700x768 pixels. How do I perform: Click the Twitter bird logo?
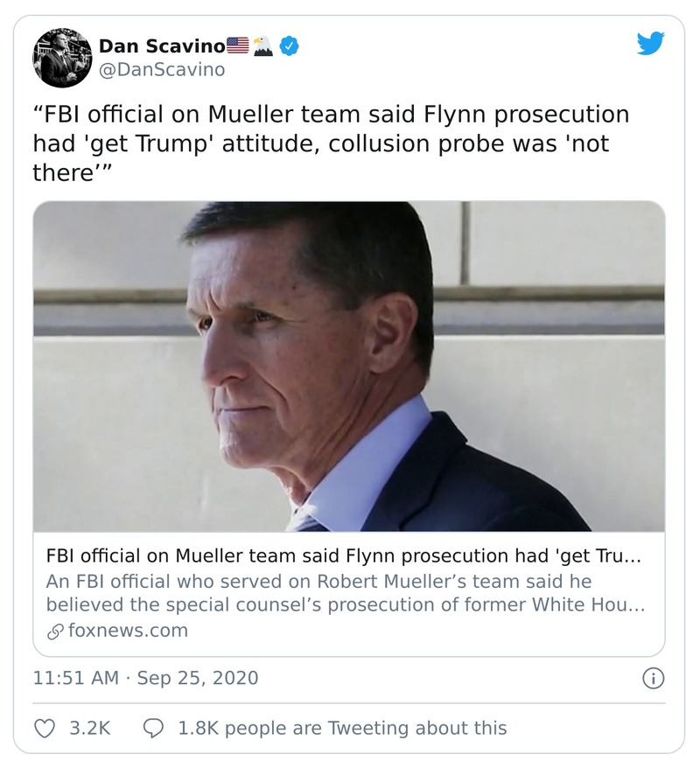[x=651, y=44]
